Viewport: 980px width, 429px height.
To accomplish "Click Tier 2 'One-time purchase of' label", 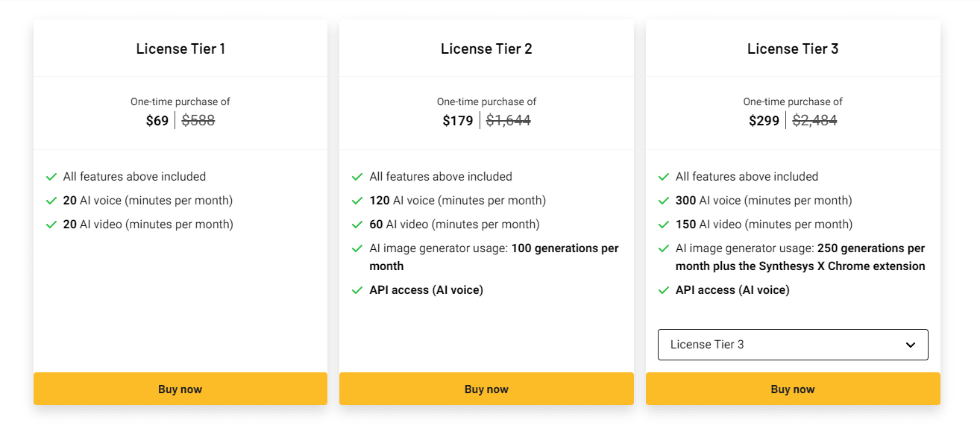I will (x=486, y=101).
